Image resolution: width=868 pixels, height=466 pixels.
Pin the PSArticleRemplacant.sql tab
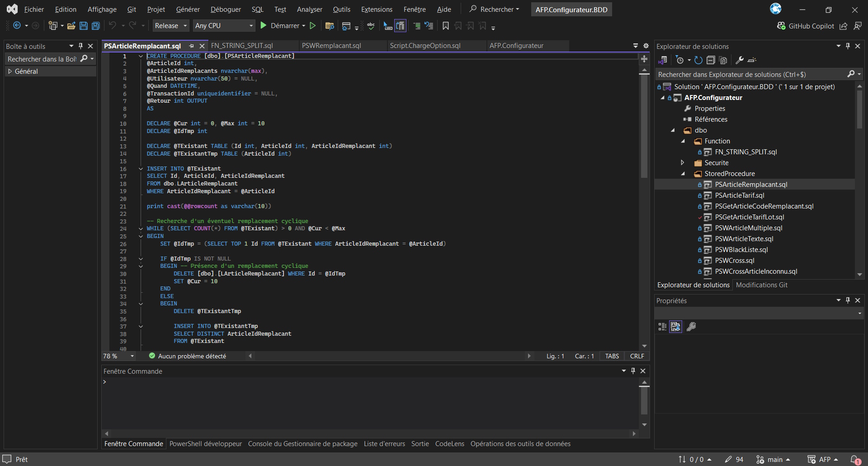[x=191, y=46]
